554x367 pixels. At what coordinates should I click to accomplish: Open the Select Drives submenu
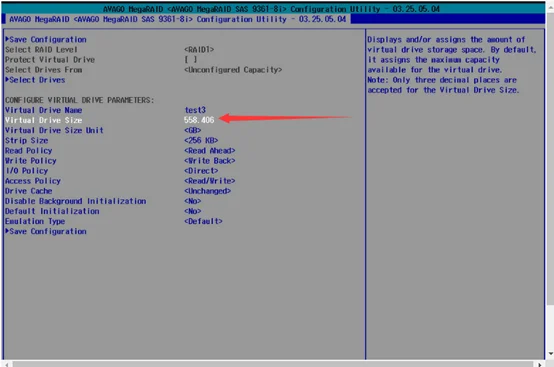35,80
